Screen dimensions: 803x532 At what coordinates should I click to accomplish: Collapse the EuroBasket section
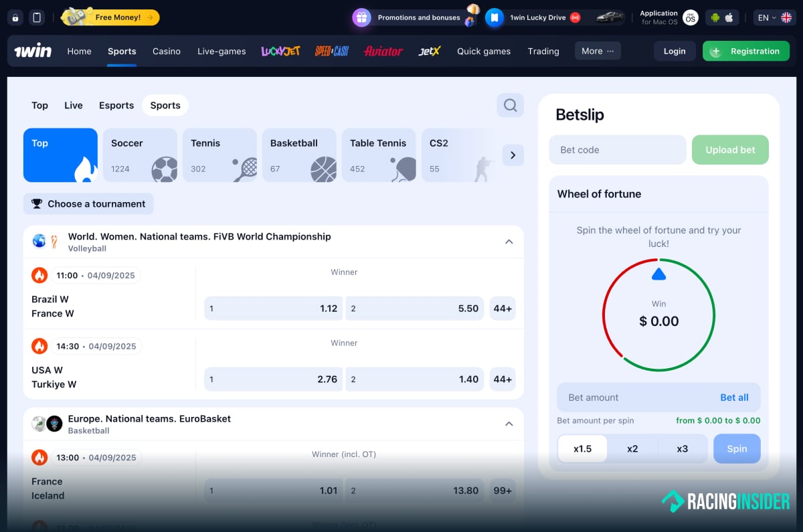[x=509, y=424]
